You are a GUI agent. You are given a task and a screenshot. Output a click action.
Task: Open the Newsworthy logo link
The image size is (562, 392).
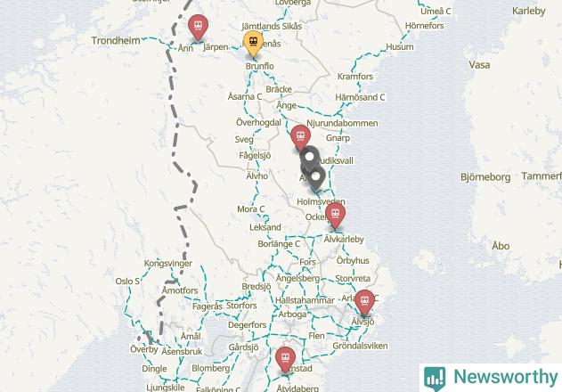(491, 378)
